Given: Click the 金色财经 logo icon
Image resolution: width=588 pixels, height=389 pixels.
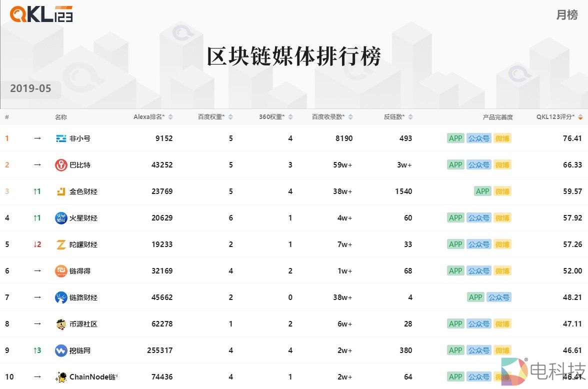Looking at the screenshot, I should coord(61,191).
